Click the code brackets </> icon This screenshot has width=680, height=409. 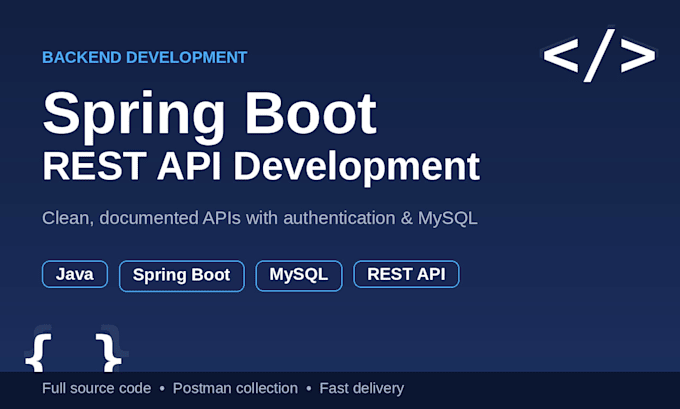599,55
